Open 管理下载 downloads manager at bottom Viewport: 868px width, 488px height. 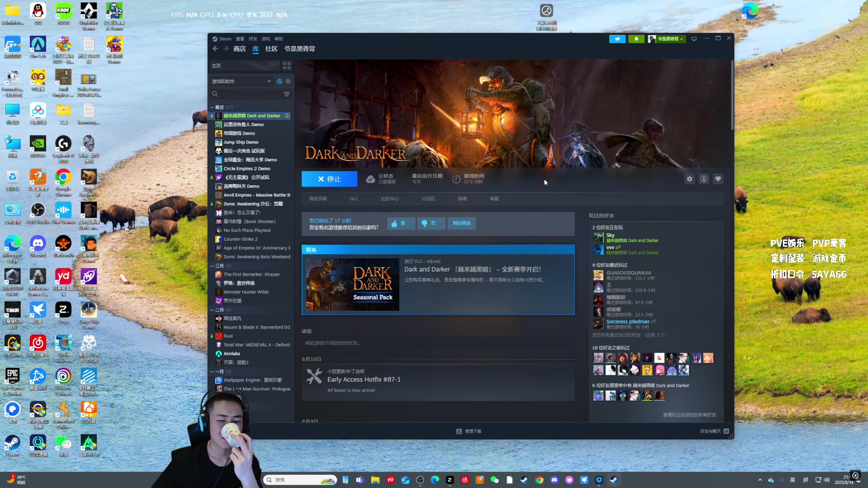pos(469,432)
